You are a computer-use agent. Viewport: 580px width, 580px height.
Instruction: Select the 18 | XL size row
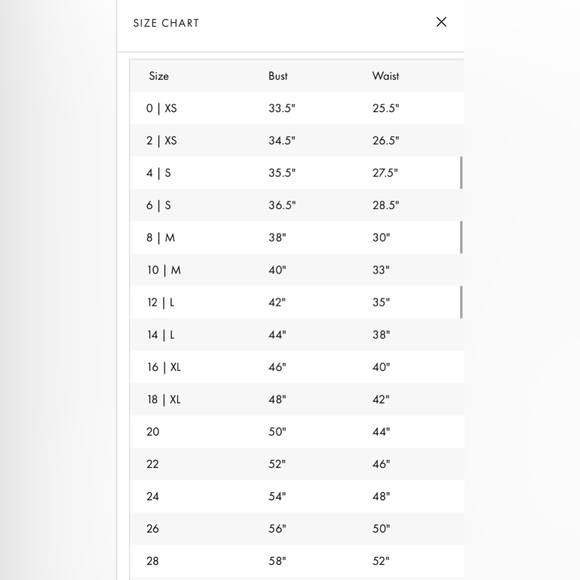297,399
